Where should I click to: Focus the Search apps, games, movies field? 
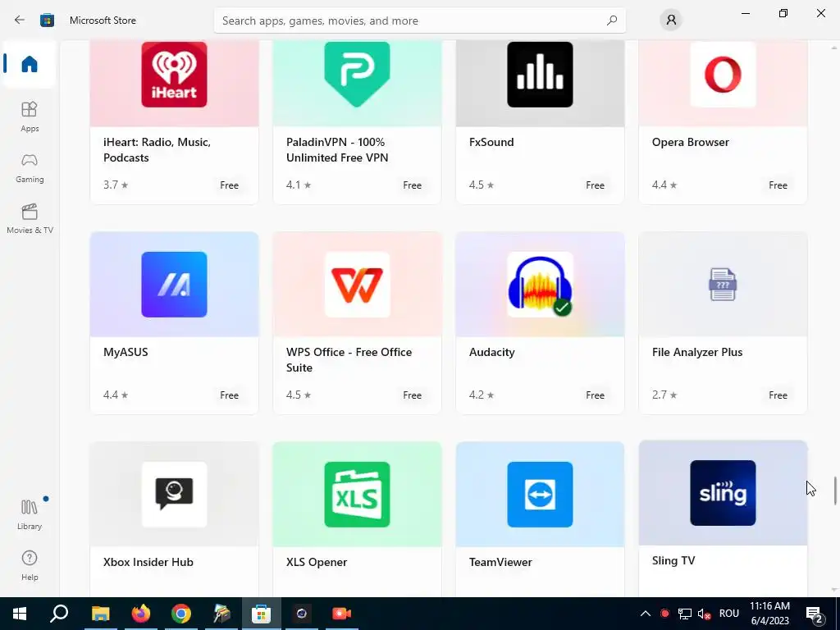click(x=419, y=21)
